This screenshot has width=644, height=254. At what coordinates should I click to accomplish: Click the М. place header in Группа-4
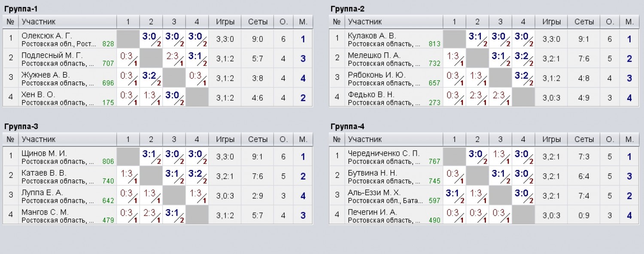coord(629,139)
